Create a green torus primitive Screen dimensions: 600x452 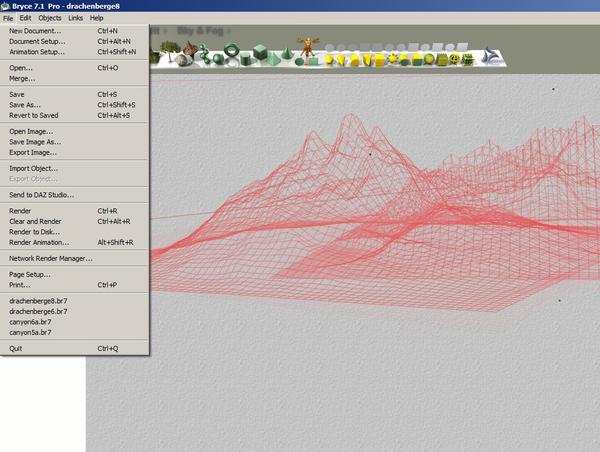tap(232, 50)
